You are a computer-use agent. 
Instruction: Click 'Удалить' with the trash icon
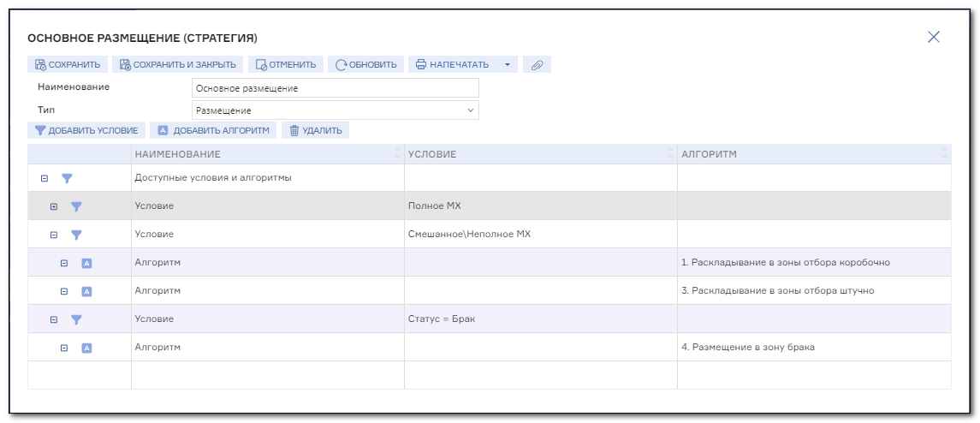click(316, 130)
